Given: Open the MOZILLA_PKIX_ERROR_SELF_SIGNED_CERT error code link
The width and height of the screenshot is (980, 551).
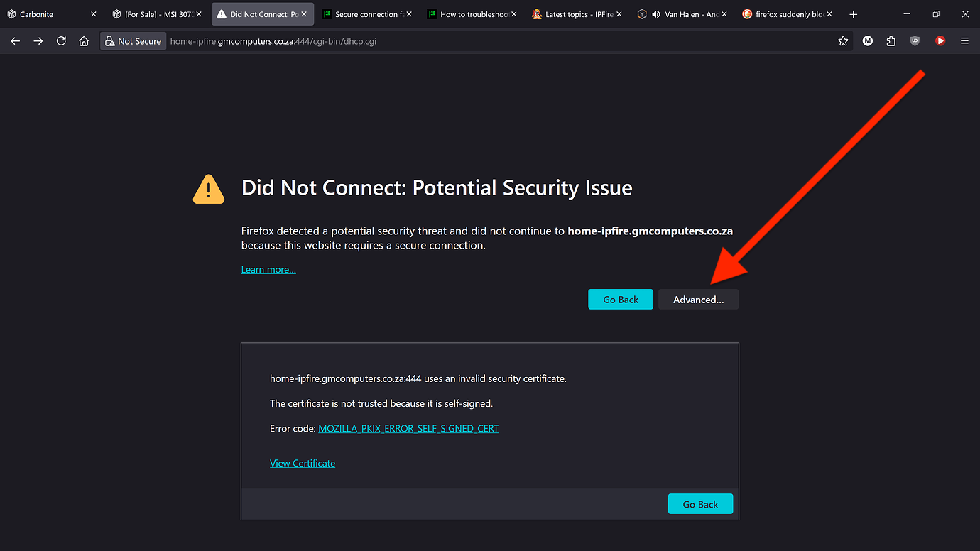Looking at the screenshot, I should point(408,429).
